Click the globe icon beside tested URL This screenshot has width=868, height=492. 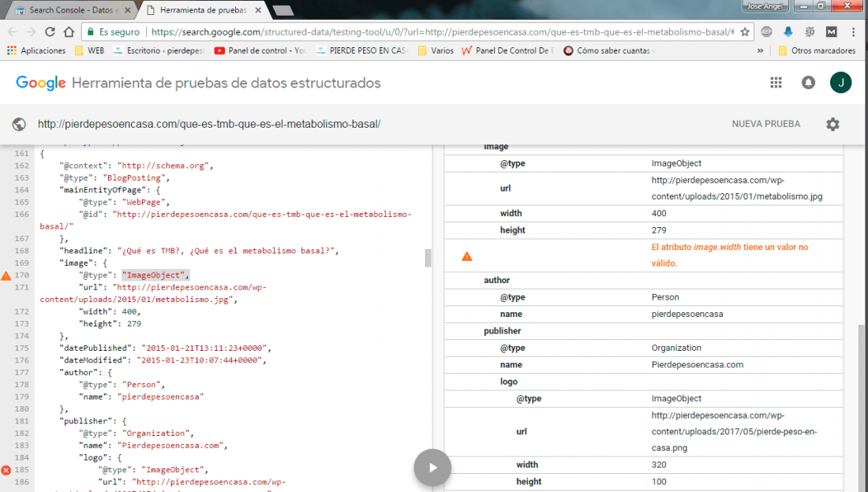point(19,124)
